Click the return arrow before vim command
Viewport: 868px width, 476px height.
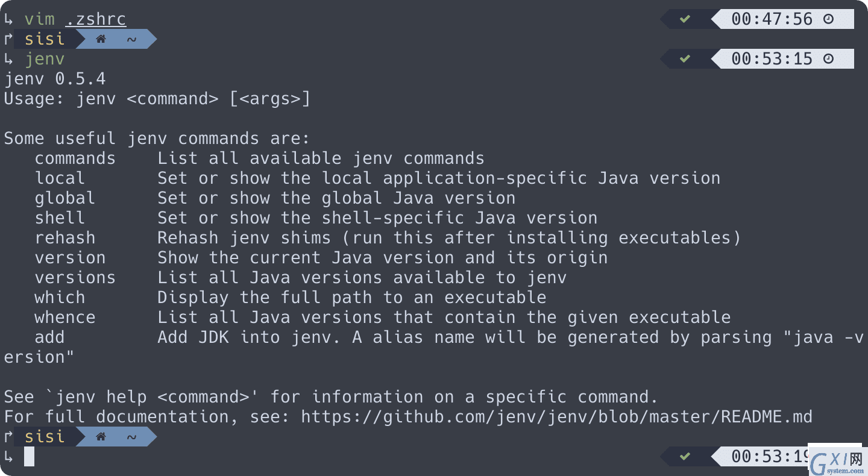click(8, 20)
